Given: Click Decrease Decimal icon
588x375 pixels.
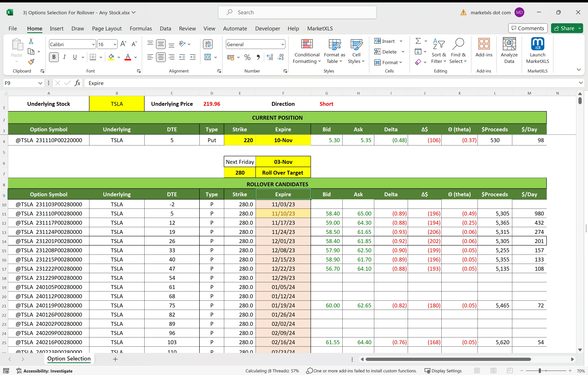Looking at the screenshot, I should pos(281,57).
